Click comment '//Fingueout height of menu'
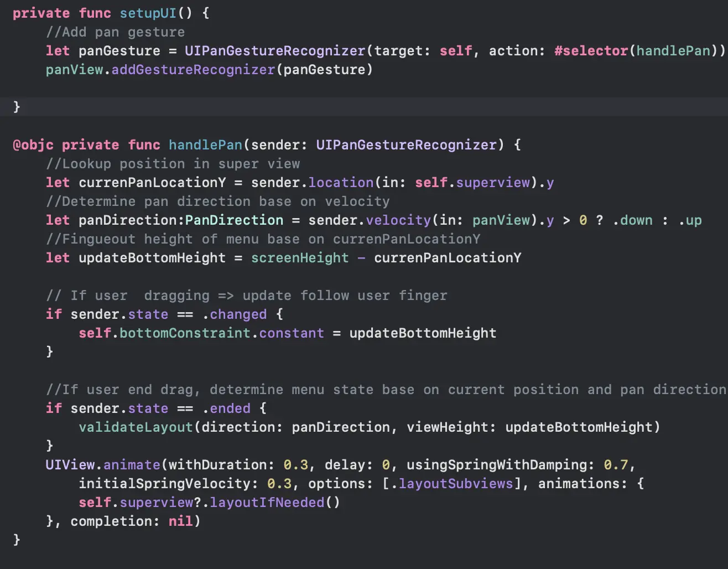This screenshot has height=569, width=728. (x=263, y=239)
